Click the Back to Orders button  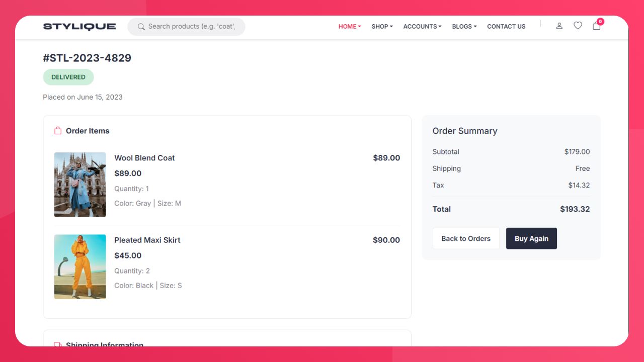[466, 239]
